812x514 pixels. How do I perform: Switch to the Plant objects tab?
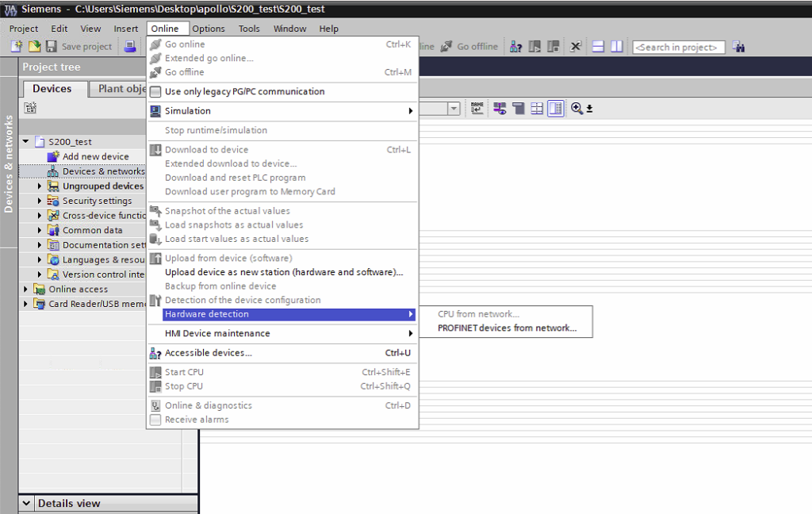click(x=121, y=89)
